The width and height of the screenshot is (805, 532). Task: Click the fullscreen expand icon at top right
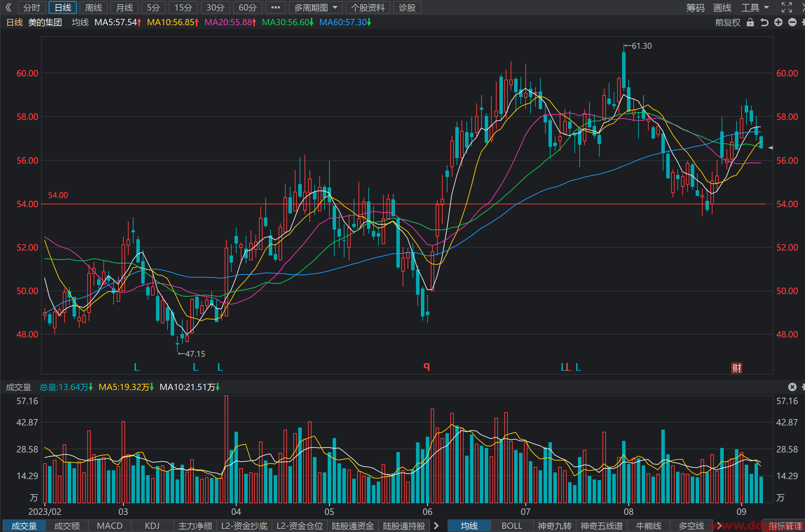pos(787,7)
